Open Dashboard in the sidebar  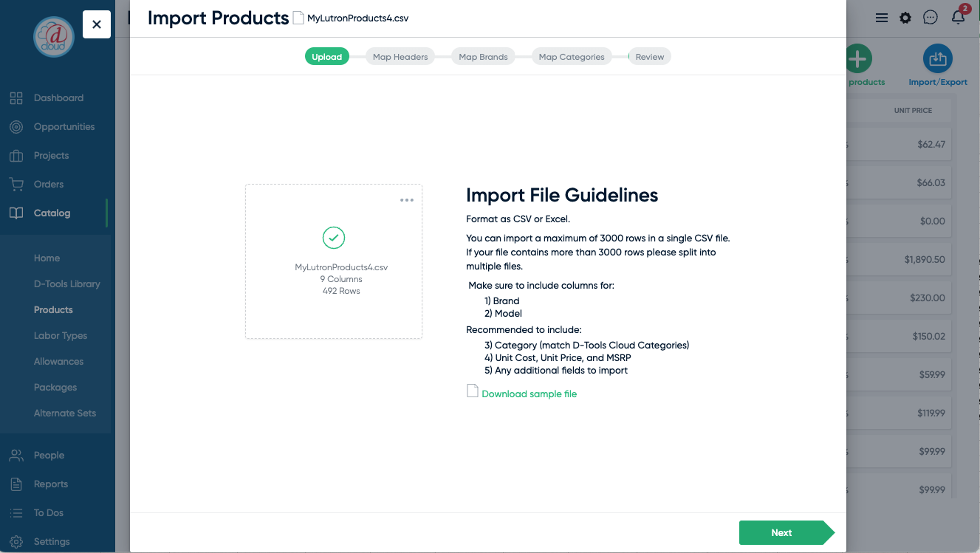(58, 97)
